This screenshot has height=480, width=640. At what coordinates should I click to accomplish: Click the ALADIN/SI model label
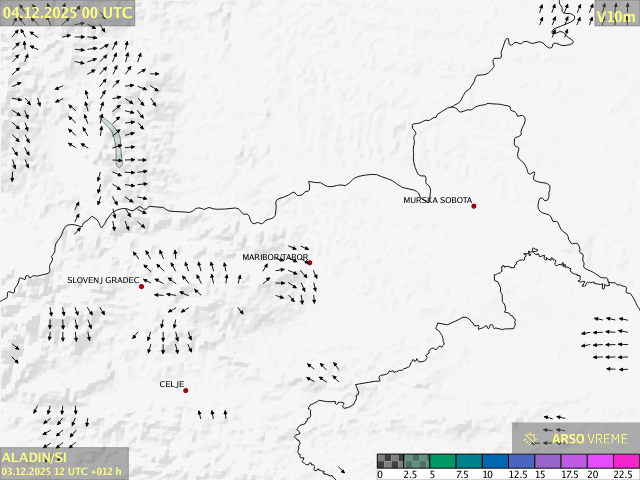click(34, 456)
